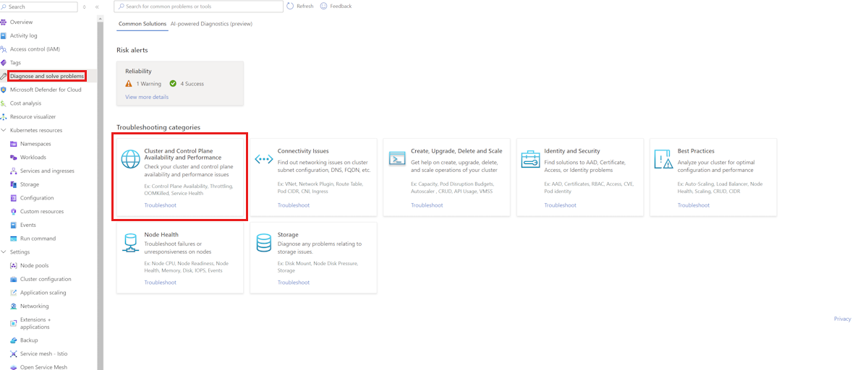Viewport: 868px width, 370px height.
Task: Focus the sidebar Search box
Action: (39, 7)
